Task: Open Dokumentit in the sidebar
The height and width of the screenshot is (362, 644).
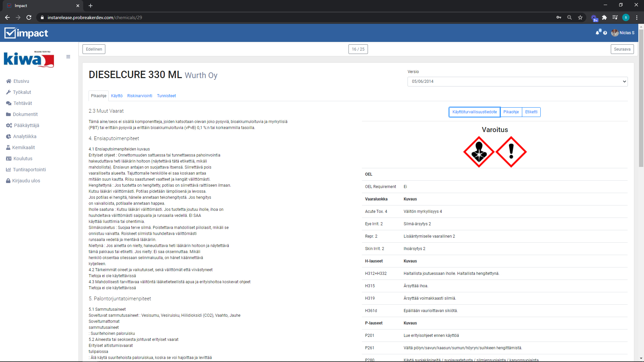Action: tap(25, 114)
